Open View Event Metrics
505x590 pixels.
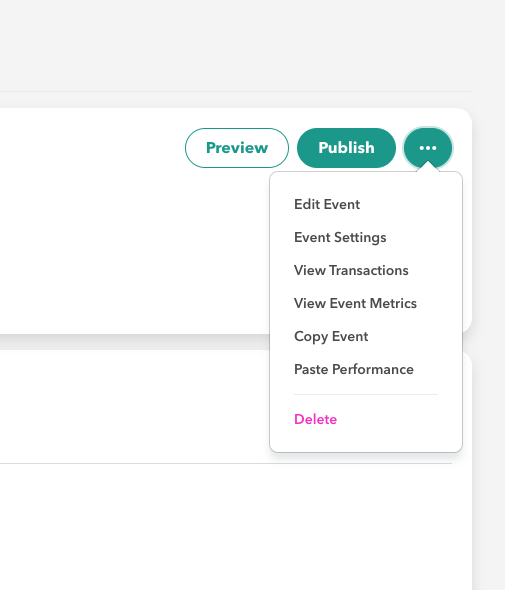355,303
